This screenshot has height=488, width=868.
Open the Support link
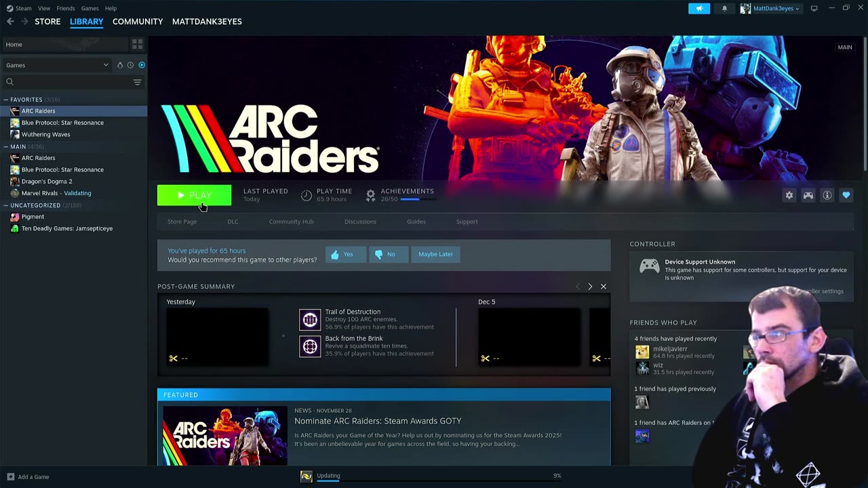tap(467, 222)
